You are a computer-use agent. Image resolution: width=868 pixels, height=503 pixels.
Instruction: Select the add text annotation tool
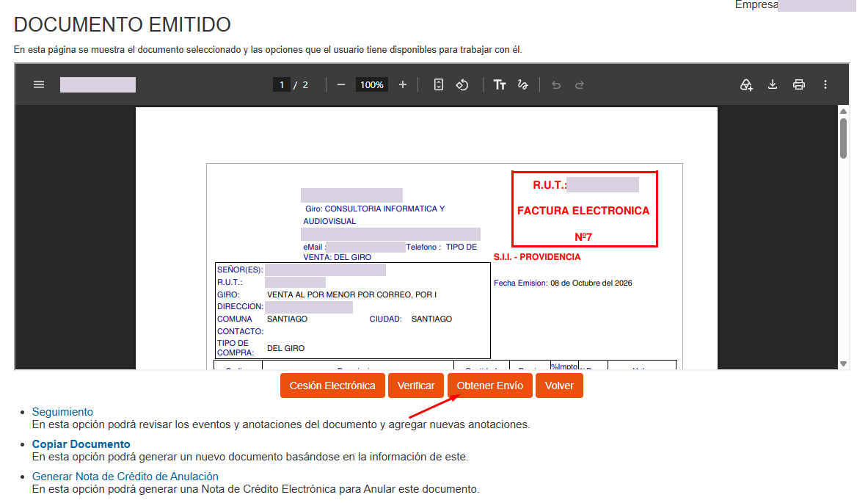500,84
